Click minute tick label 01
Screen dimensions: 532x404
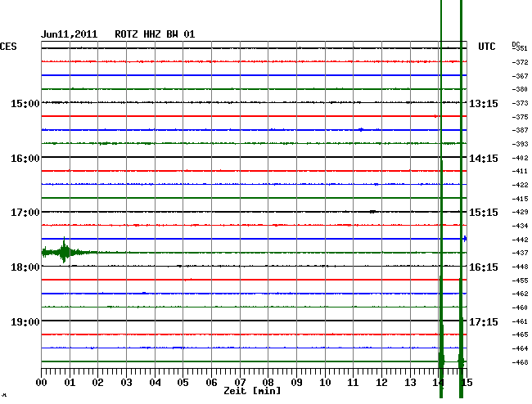tap(70, 382)
